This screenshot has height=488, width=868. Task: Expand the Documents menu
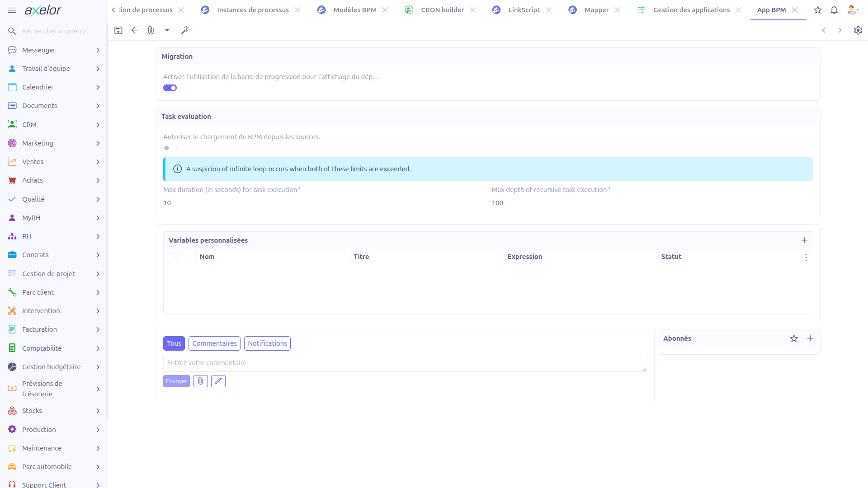pos(54,106)
